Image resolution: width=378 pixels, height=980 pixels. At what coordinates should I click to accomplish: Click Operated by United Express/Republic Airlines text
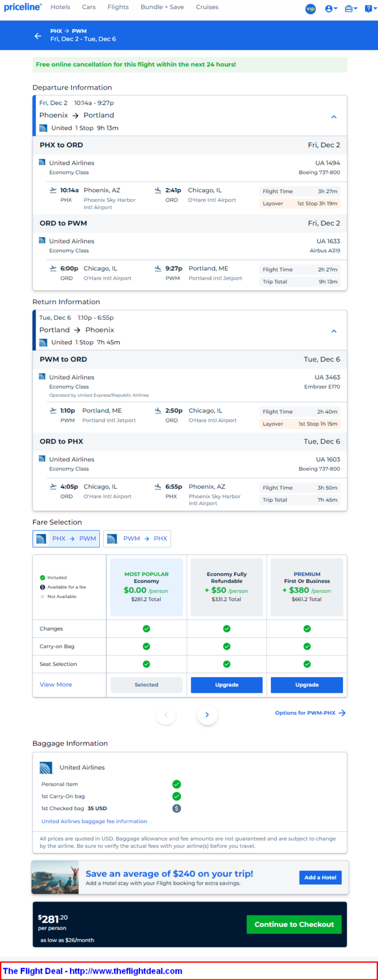[99, 395]
